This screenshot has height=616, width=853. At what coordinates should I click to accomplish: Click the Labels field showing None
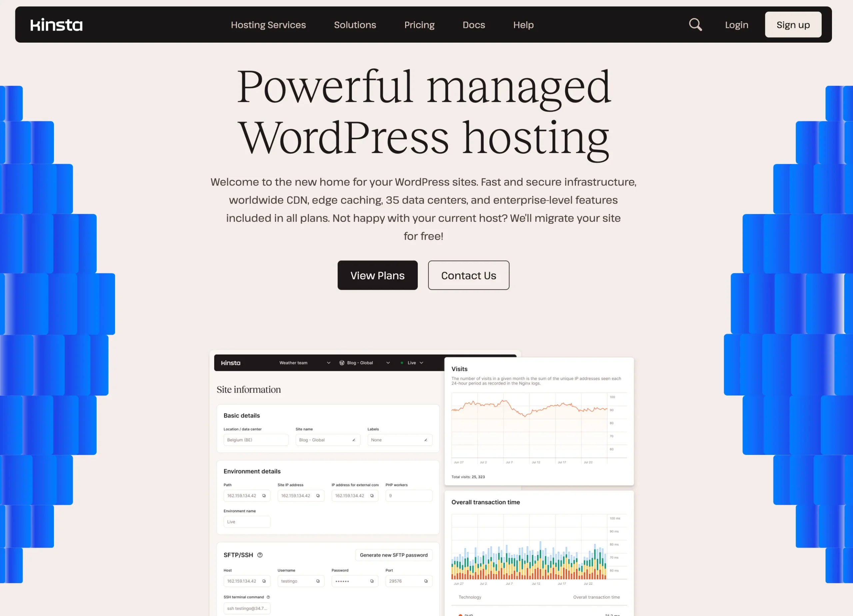[400, 440]
